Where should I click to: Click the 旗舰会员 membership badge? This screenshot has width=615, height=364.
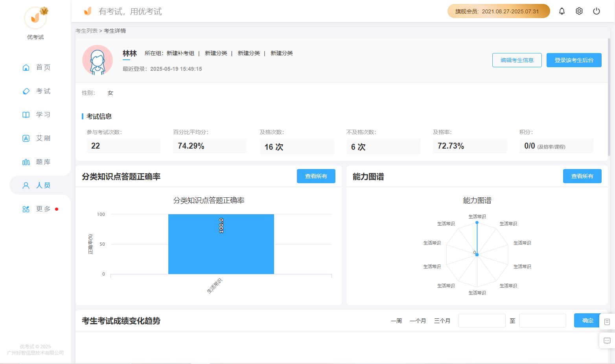pos(499,11)
